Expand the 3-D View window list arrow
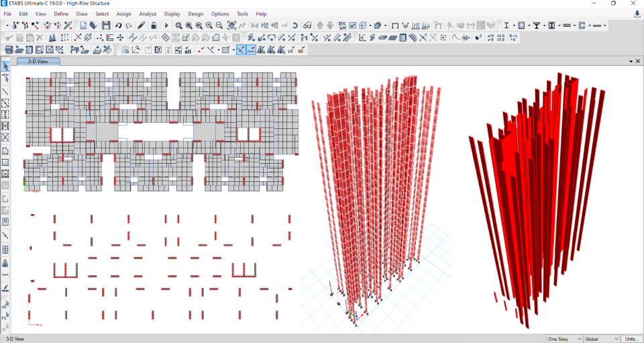This screenshot has height=343, width=644. (x=631, y=61)
